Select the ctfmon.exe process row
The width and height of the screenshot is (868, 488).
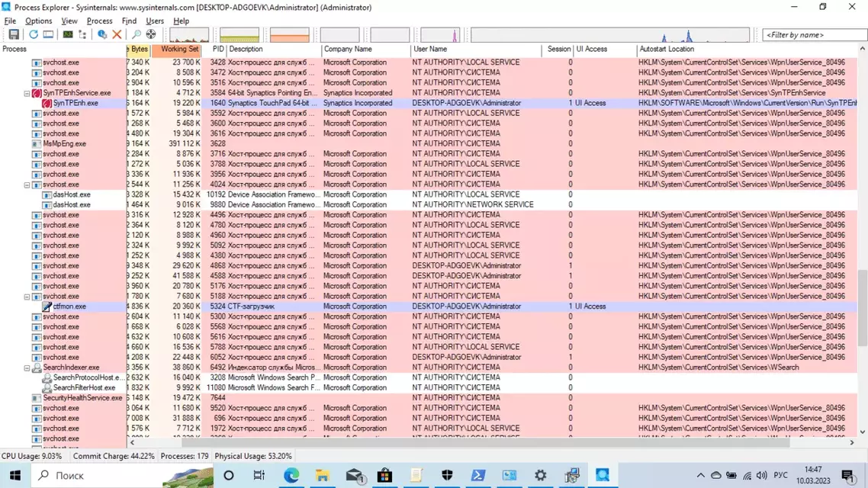point(429,307)
